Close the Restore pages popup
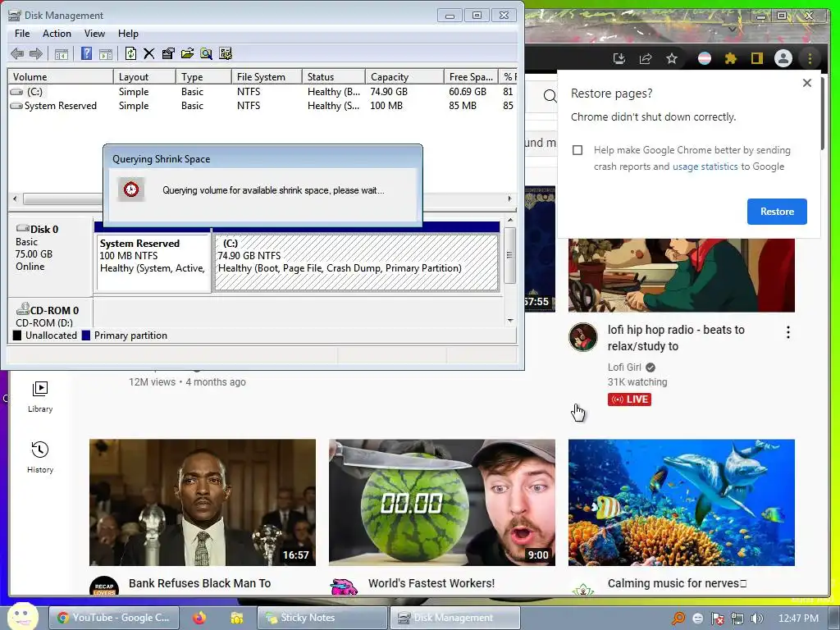 point(807,83)
